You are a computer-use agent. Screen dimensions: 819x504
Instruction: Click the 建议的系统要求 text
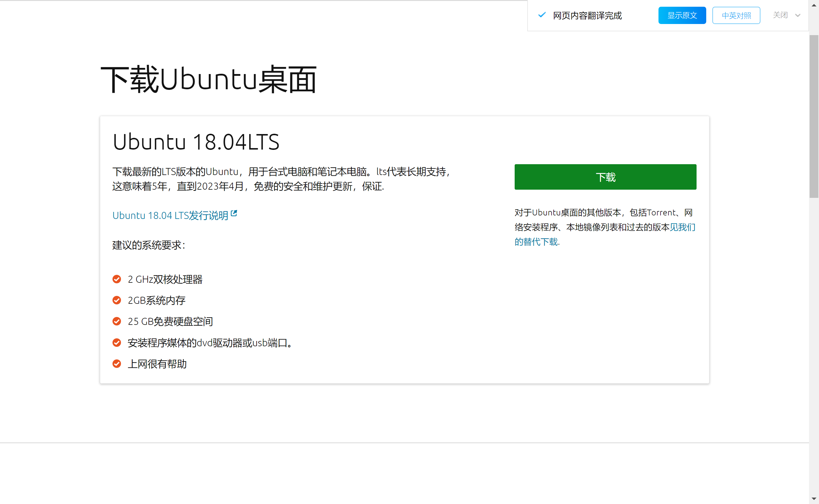[149, 245]
